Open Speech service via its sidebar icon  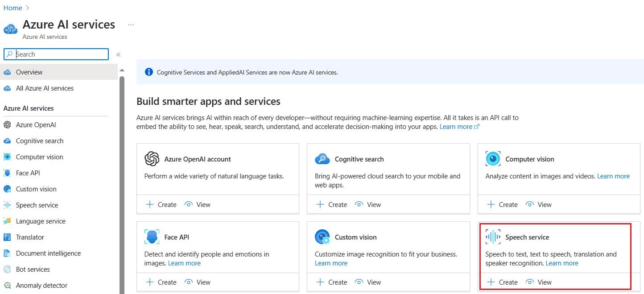[x=7, y=205]
